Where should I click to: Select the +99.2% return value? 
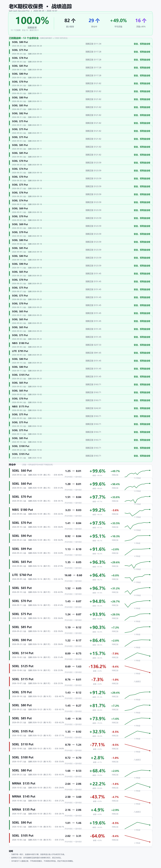pos(97,510)
